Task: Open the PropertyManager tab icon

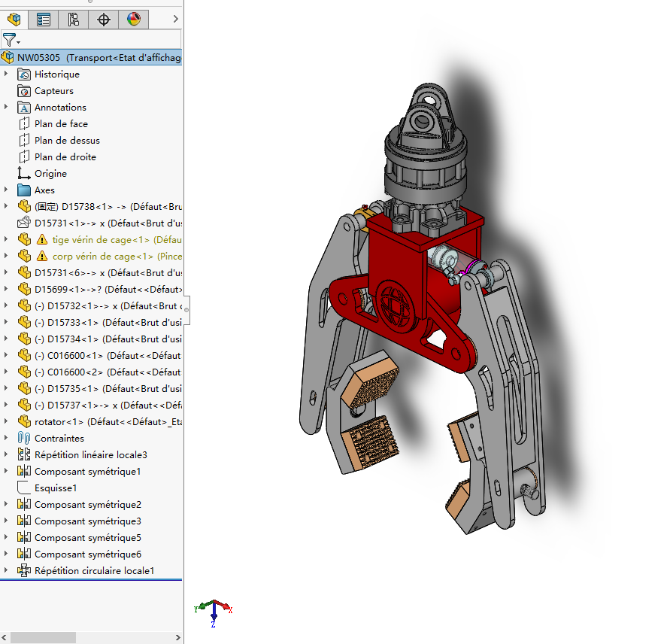Action: pyautogui.click(x=43, y=20)
